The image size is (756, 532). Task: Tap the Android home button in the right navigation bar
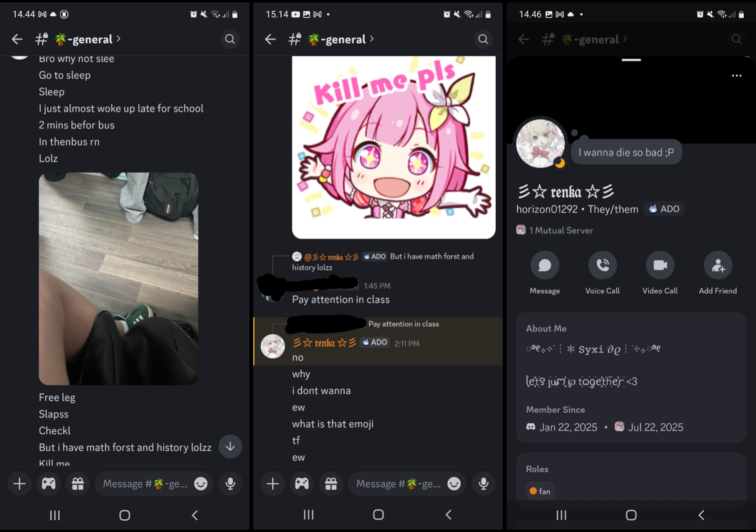click(631, 515)
